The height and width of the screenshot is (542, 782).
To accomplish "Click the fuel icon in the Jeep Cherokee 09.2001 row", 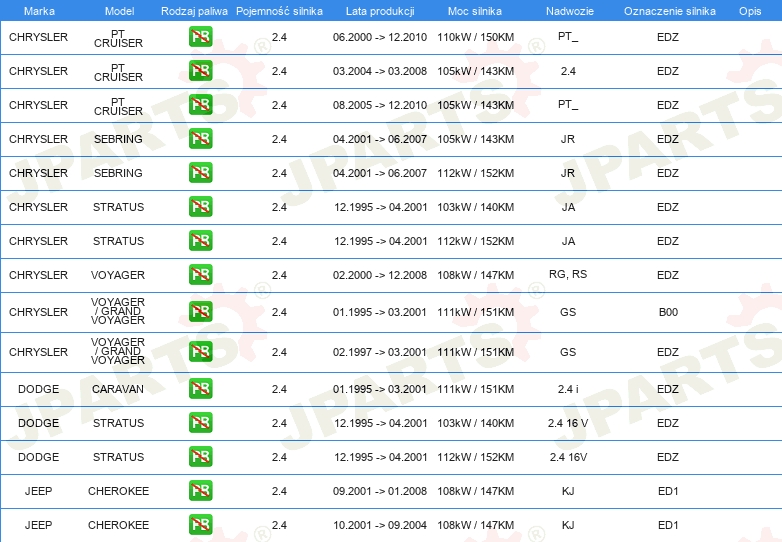I will 200,490.
